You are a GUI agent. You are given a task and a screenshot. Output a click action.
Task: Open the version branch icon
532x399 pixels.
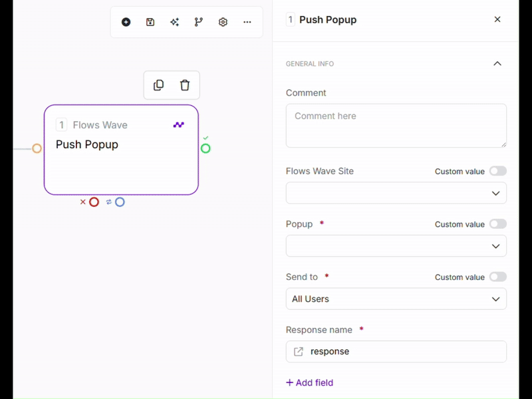[199, 22]
